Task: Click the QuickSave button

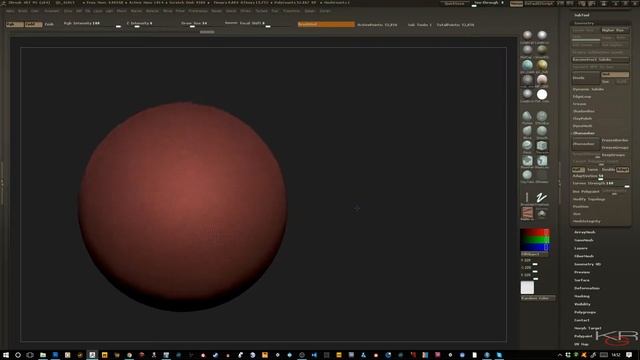Action: click(454, 3)
